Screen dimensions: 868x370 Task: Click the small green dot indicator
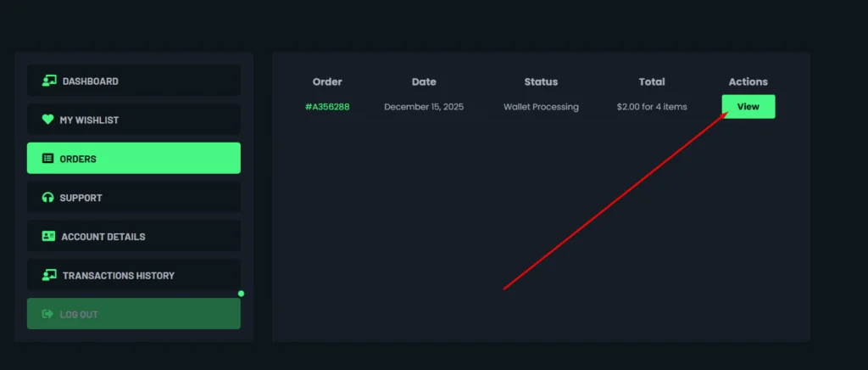click(x=242, y=294)
